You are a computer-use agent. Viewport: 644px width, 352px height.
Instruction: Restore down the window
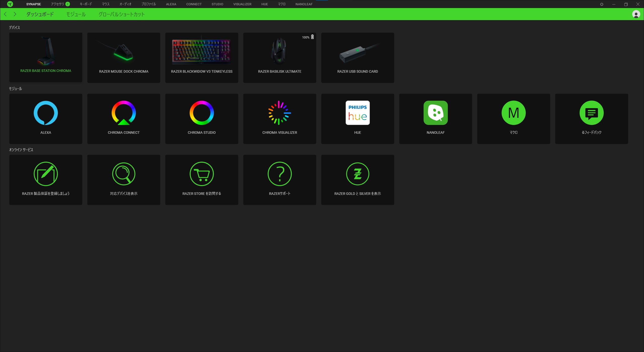(x=626, y=4)
